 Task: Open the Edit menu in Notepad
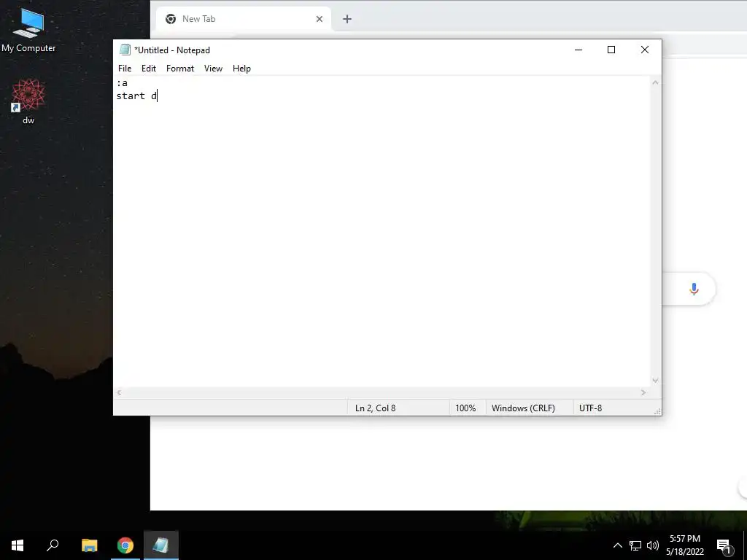pos(149,69)
